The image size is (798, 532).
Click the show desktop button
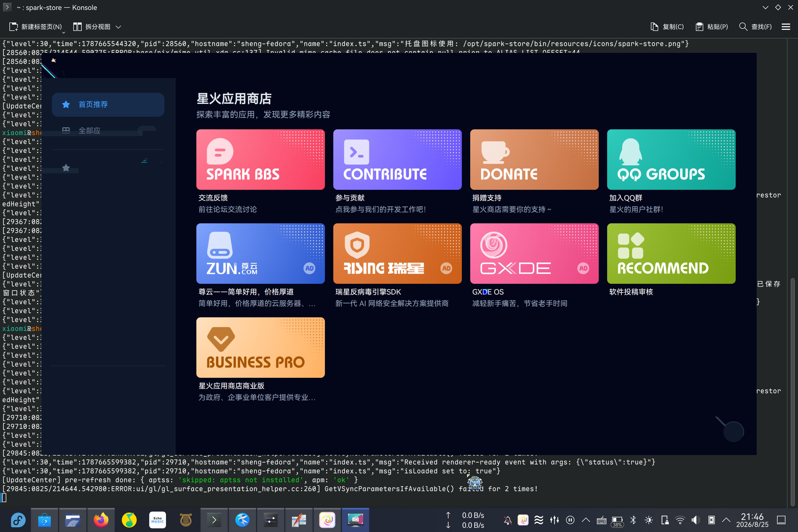pos(781,520)
